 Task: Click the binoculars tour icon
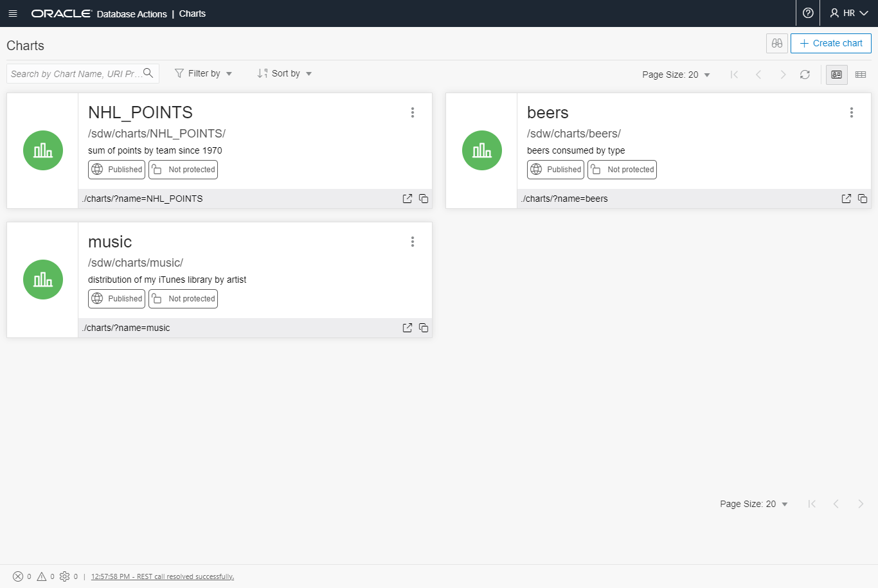(777, 43)
